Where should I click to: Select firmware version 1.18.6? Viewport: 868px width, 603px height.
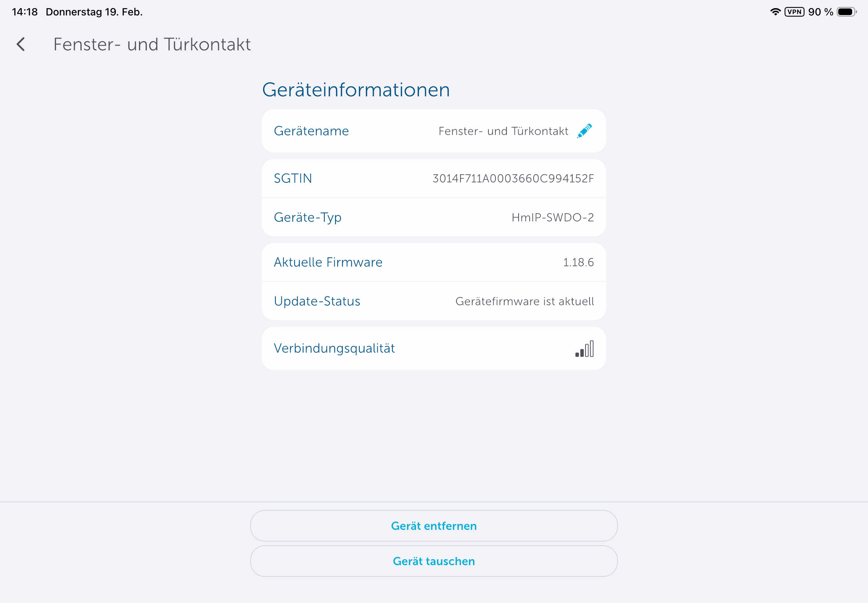pos(578,262)
